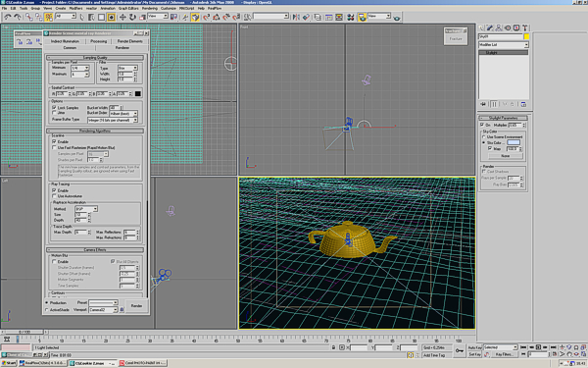Open the Modifier List dropdown
Viewport: 588px width, 368px height.
coord(504,45)
